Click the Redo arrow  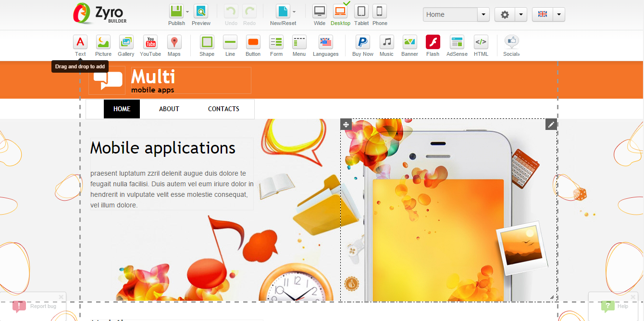pos(249,12)
